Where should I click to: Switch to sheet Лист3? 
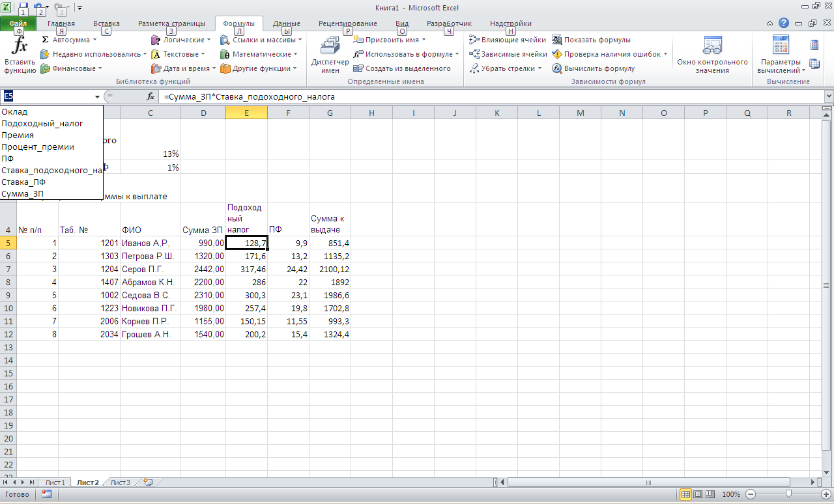tap(120, 483)
